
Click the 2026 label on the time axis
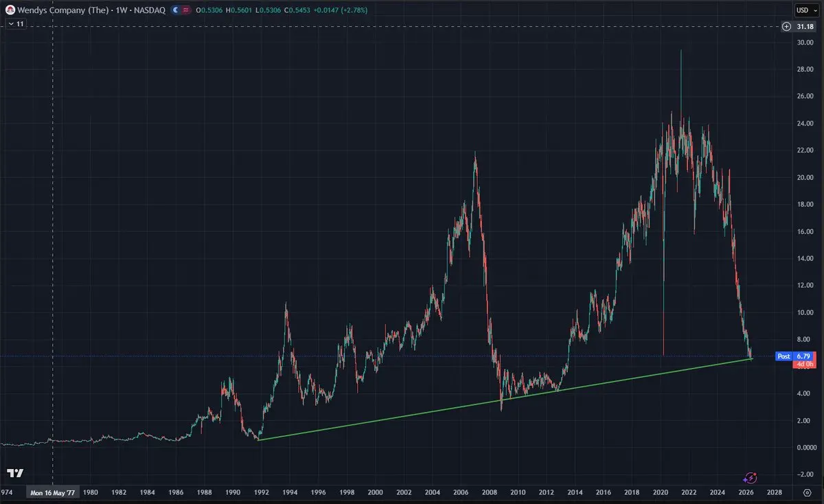tap(746, 492)
